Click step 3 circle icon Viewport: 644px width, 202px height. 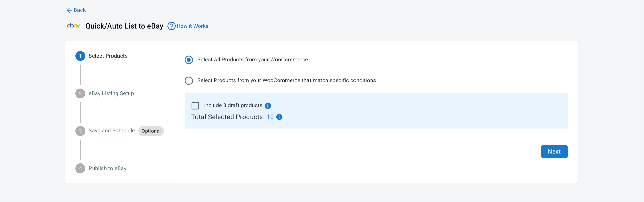pos(80,131)
